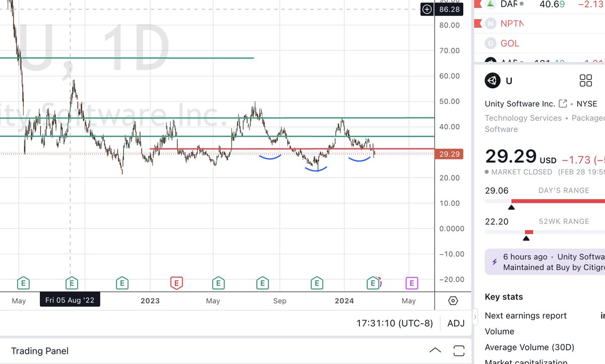This screenshot has width=605, height=364.
Task: Click the NYSE exchange label
Action: click(586, 104)
